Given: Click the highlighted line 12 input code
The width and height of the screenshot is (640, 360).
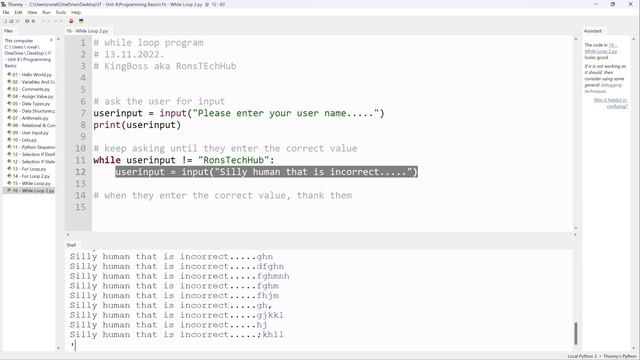Looking at the screenshot, I should (267, 172).
